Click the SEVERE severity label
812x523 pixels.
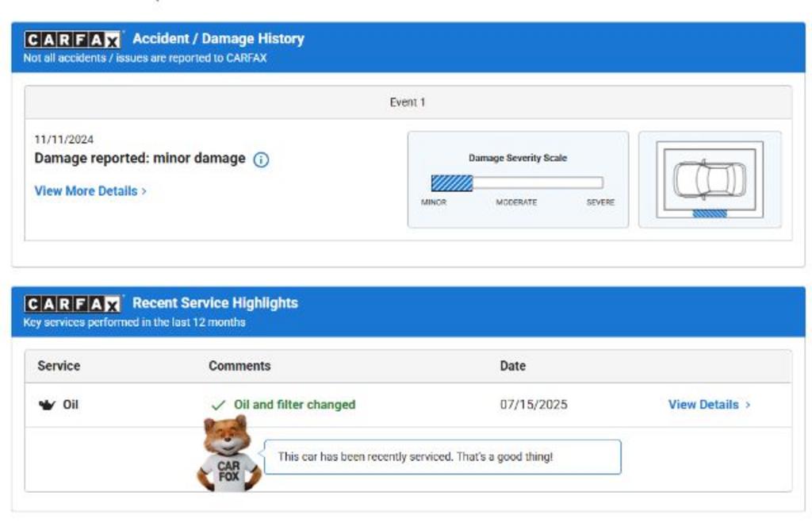601,202
